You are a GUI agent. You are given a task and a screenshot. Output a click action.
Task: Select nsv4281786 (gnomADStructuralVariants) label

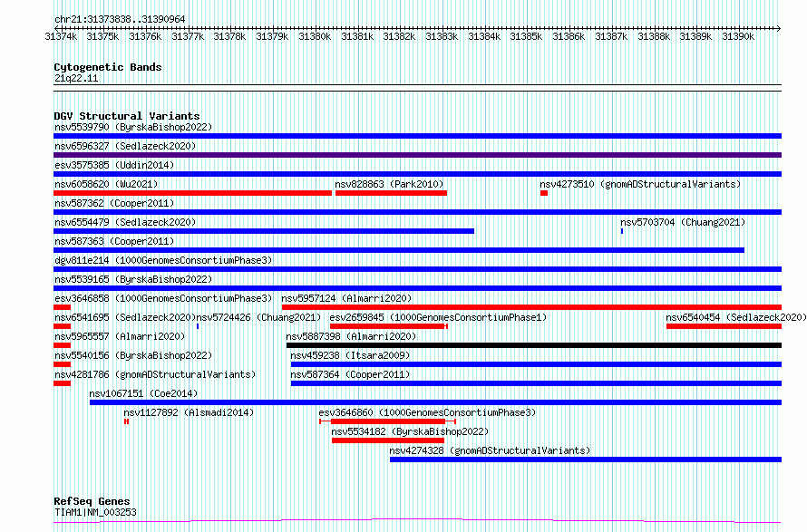point(155,374)
